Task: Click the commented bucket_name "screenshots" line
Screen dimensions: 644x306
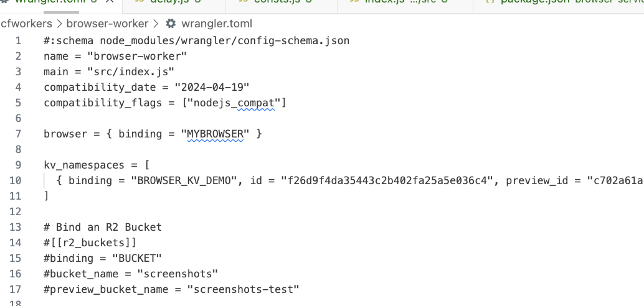Action: coord(131,274)
